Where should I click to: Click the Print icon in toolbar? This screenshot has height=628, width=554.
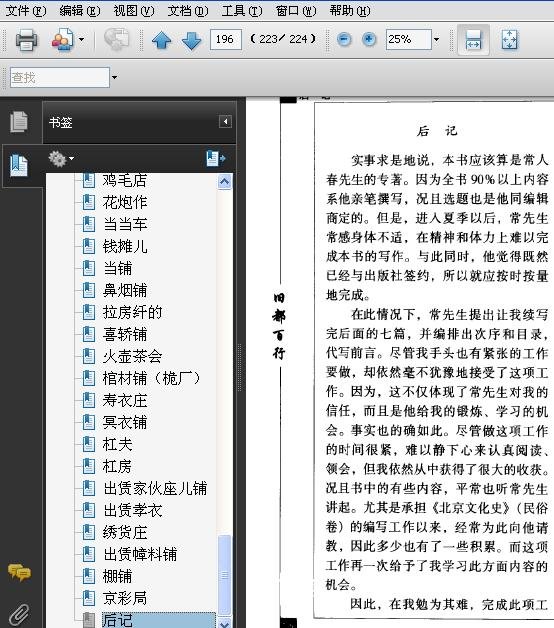tap(26, 40)
